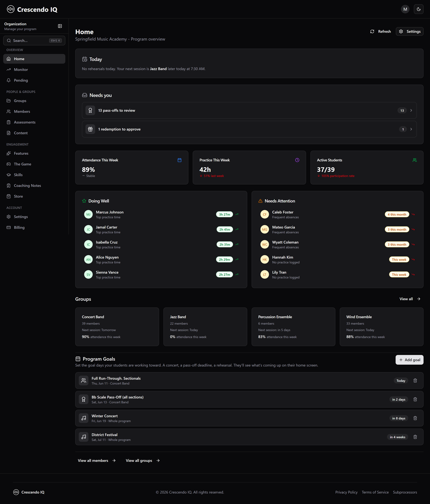This screenshot has width=430, height=504.
Task: Click the Add goal button
Action: [x=410, y=360]
